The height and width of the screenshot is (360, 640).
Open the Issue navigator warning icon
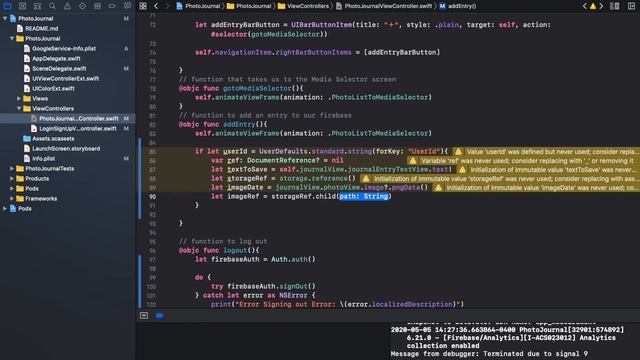tap(67, 6)
